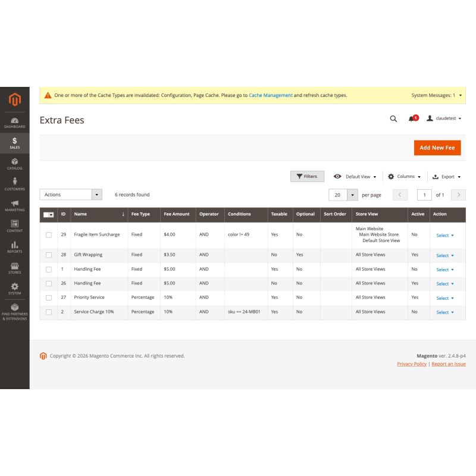
Task: Sort by ID column header
Action: pos(64,214)
